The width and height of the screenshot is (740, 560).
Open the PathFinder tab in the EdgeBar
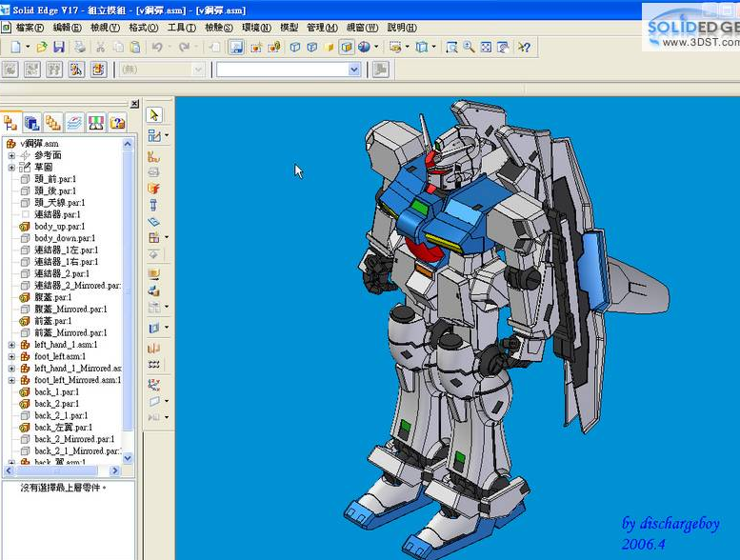click(x=10, y=123)
